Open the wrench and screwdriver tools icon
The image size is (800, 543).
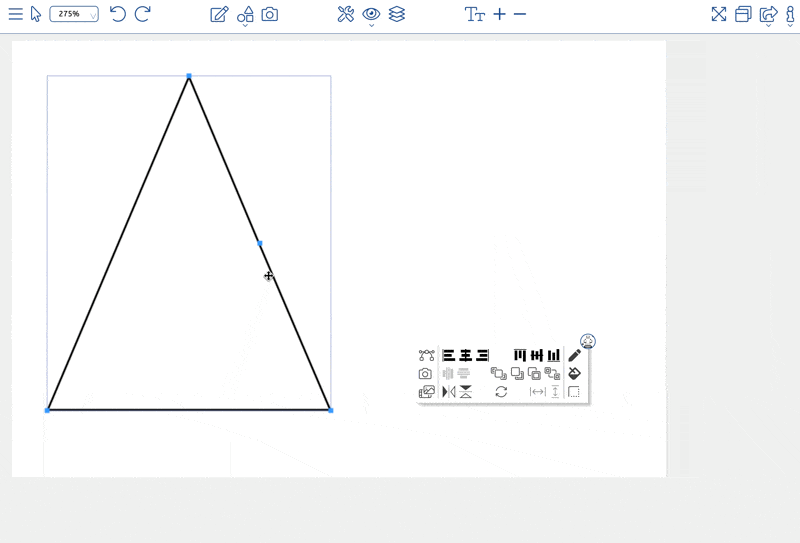click(345, 14)
